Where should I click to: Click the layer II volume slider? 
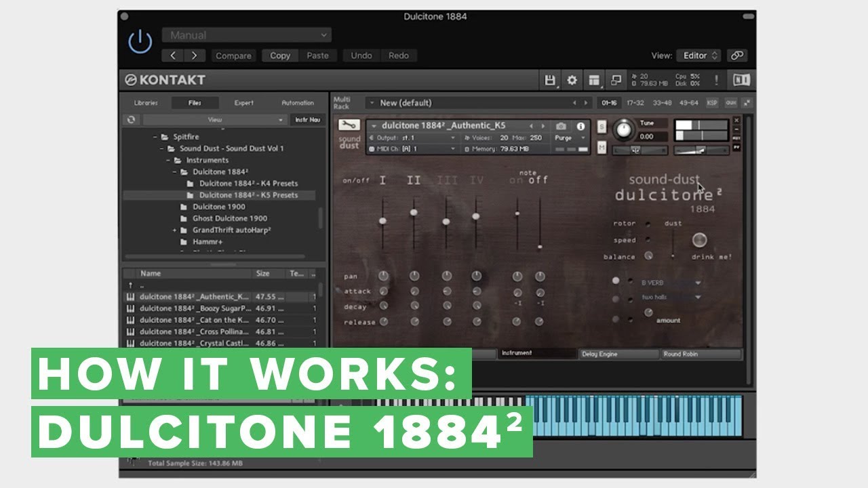[x=414, y=222]
